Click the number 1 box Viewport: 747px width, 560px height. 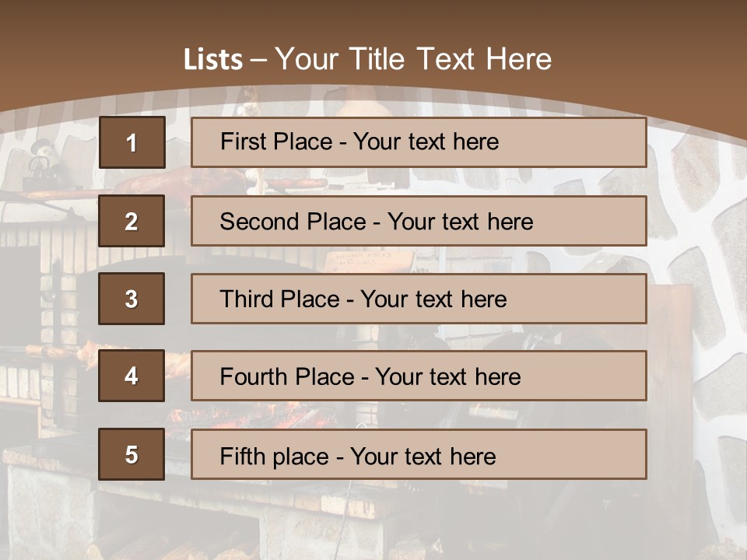pos(132,142)
